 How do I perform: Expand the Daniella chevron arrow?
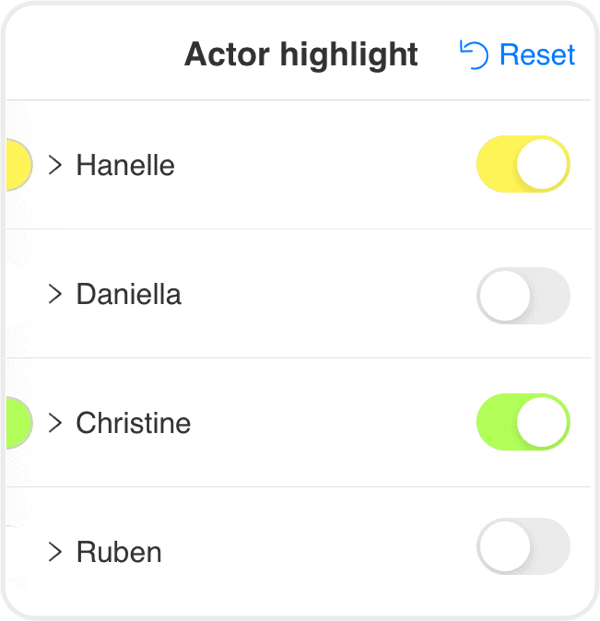pyautogui.click(x=55, y=294)
